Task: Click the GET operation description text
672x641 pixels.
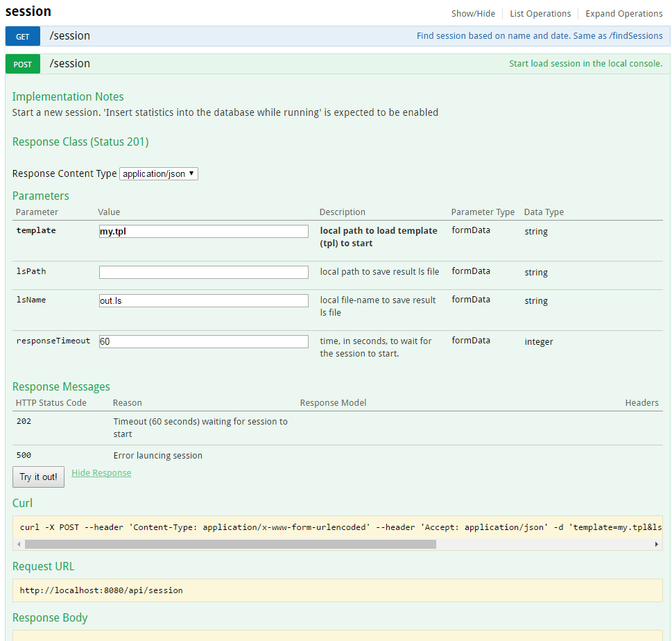Action: tap(539, 36)
